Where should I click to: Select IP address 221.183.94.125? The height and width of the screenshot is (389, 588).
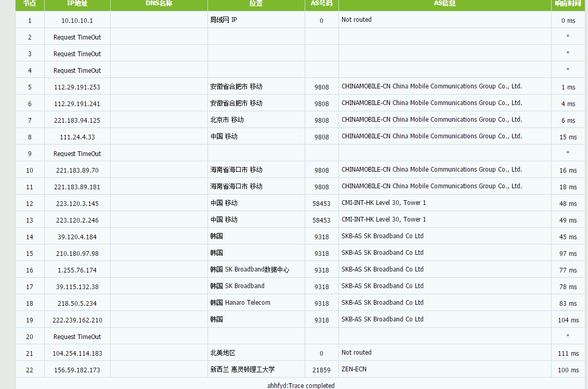(x=77, y=121)
